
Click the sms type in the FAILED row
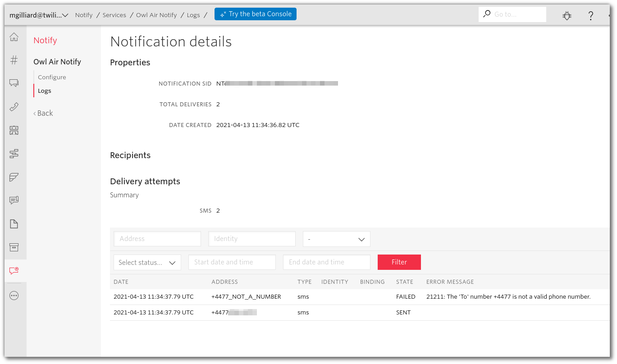click(303, 297)
